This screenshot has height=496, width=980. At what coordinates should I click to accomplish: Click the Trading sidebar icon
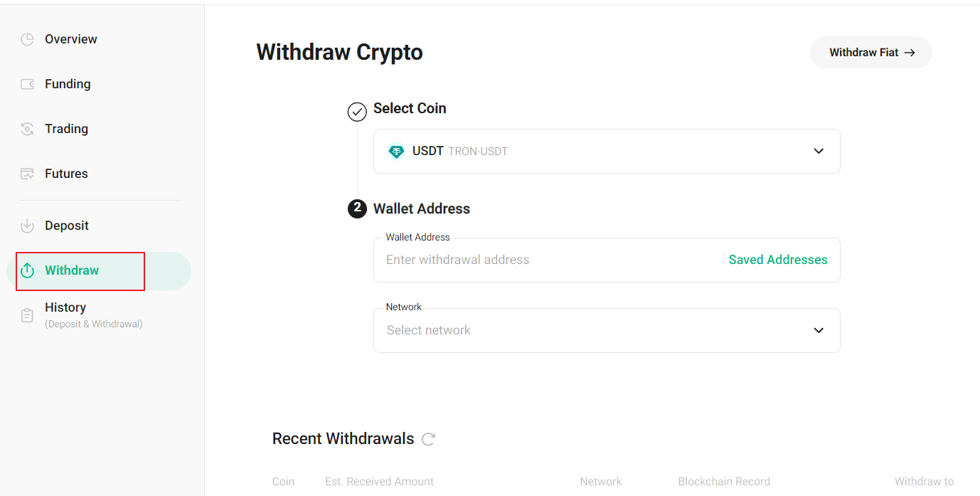pos(27,129)
